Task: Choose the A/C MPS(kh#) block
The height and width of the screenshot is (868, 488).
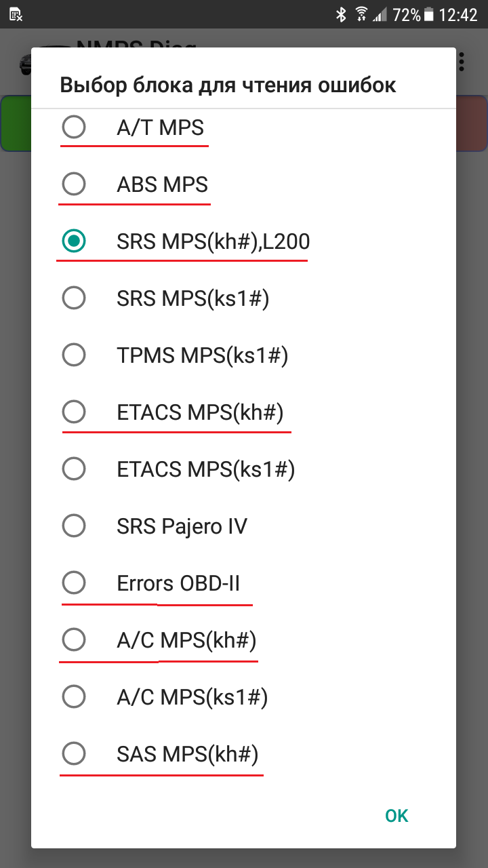Action: click(74, 639)
